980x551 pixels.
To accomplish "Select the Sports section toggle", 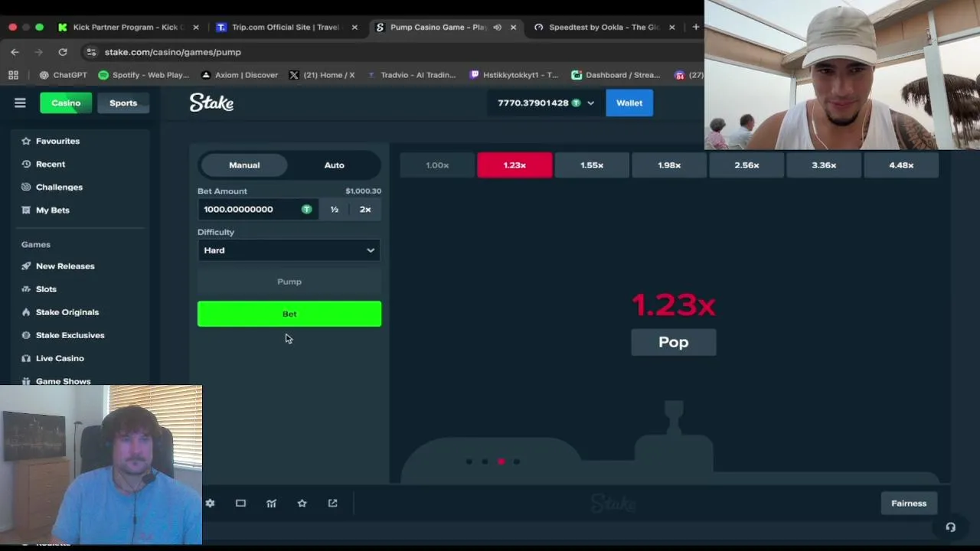I will click(x=123, y=103).
